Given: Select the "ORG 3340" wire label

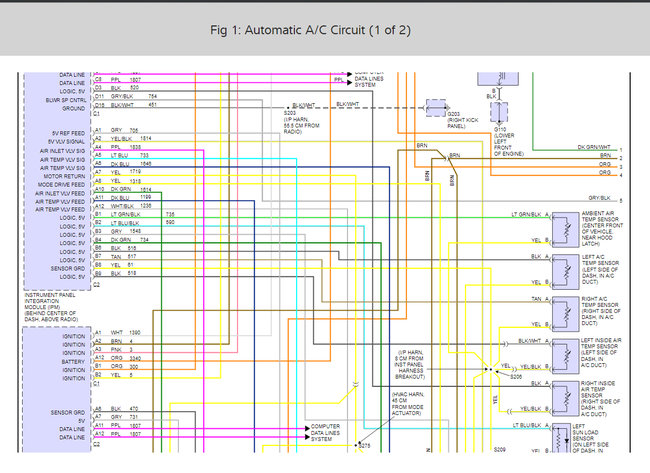Looking at the screenshot, I should [x=126, y=358].
